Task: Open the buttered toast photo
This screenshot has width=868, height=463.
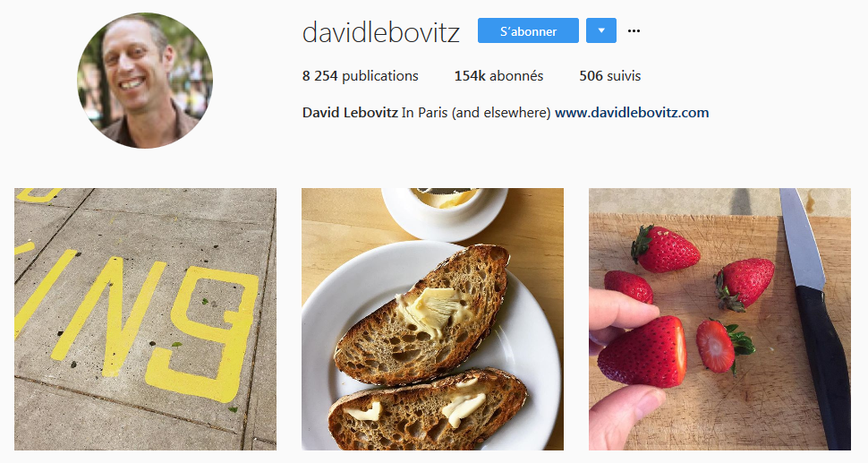Action: [x=432, y=319]
